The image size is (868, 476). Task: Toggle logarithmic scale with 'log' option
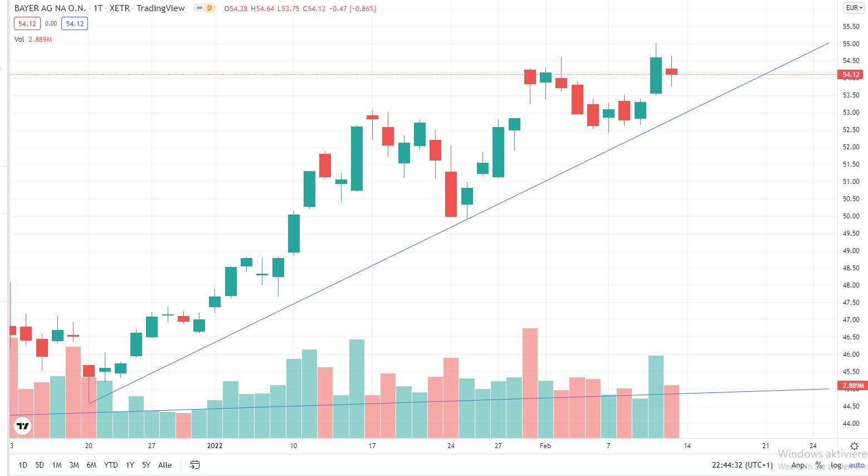835,464
